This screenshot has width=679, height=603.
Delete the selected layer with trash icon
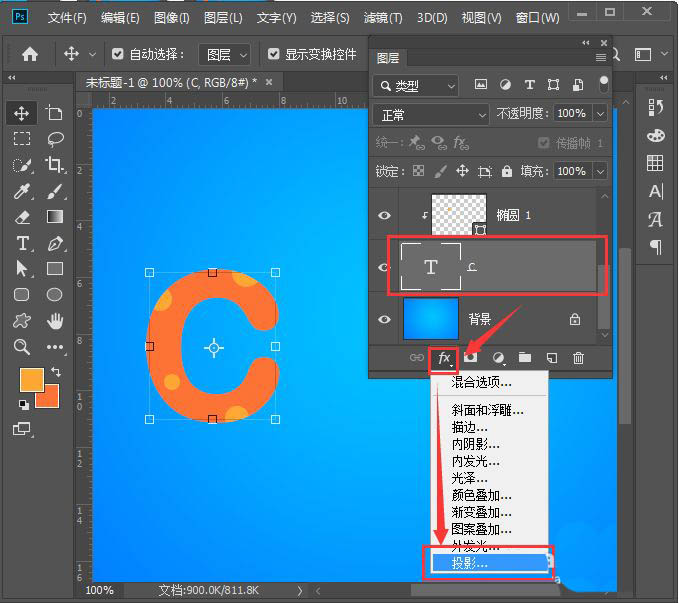point(579,358)
